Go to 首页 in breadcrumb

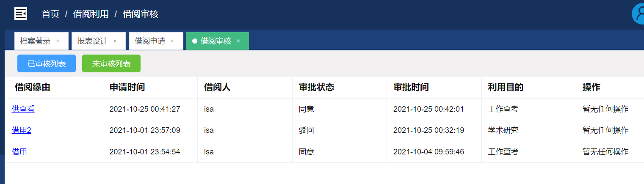point(50,14)
